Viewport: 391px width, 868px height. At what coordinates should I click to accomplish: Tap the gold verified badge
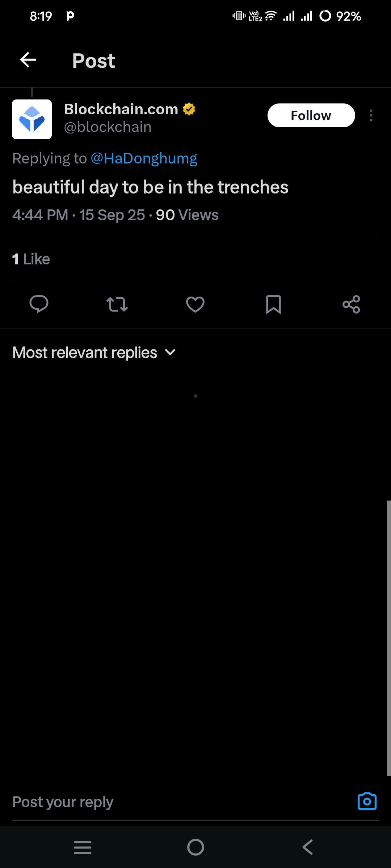click(x=189, y=109)
